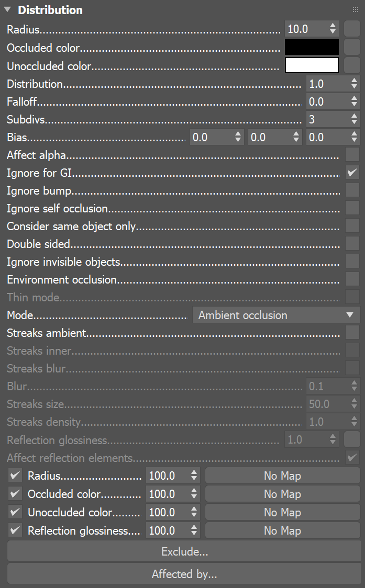The image size is (365, 588).
Task: Disable the Radius map enable checkbox
Action: pyautogui.click(x=15, y=476)
